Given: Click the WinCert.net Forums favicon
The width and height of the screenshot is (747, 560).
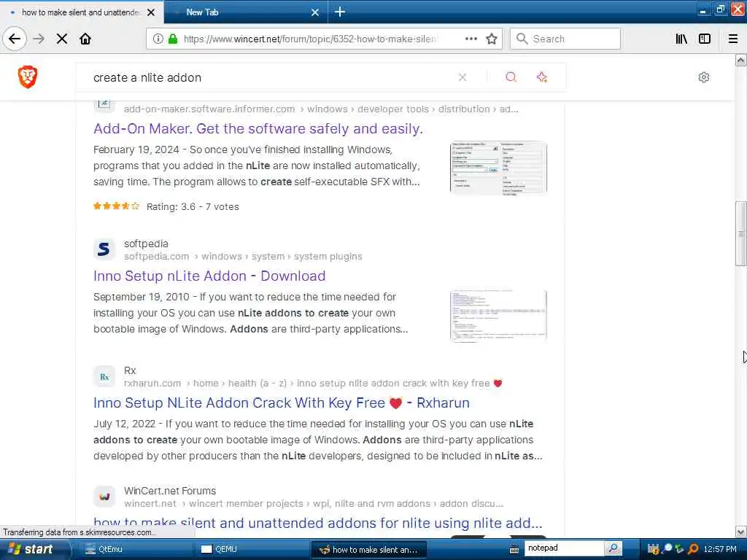Looking at the screenshot, I should pos(104,497).
